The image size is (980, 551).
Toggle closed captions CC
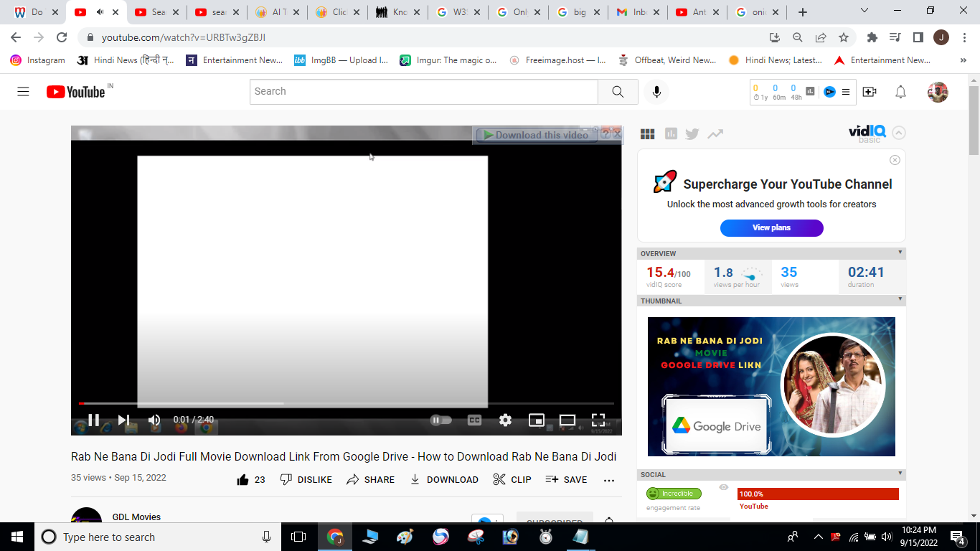pos(474,420)
